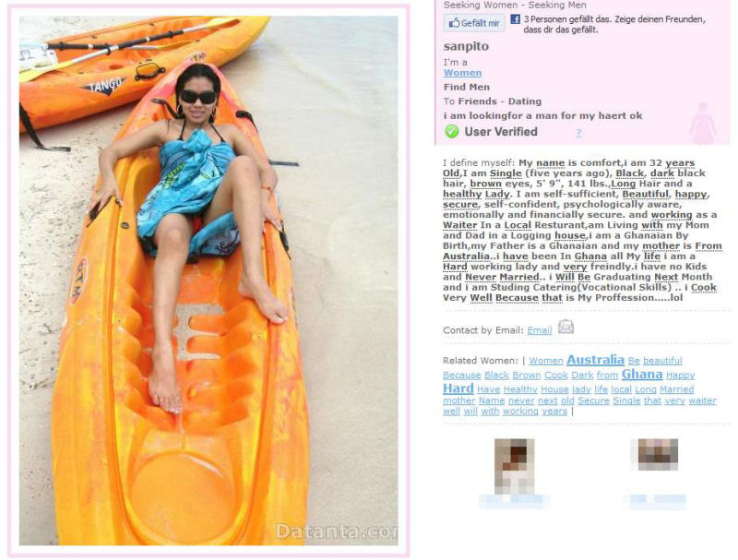Click the Email contact link
This screenshot has height=560, width=738.
[x=540, y=330]
